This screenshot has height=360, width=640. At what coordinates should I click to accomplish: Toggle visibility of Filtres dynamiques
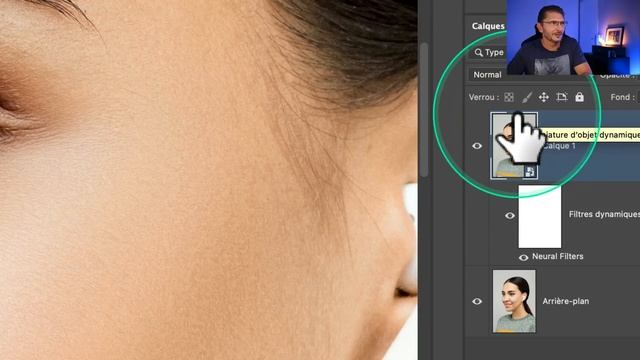[x=510, y=215]
